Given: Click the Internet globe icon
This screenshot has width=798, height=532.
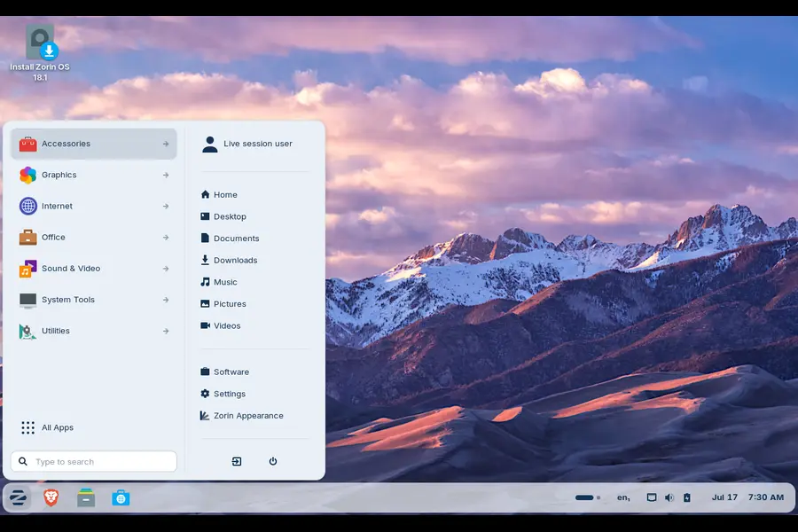Looking at the screenshot, I should 28,207.
